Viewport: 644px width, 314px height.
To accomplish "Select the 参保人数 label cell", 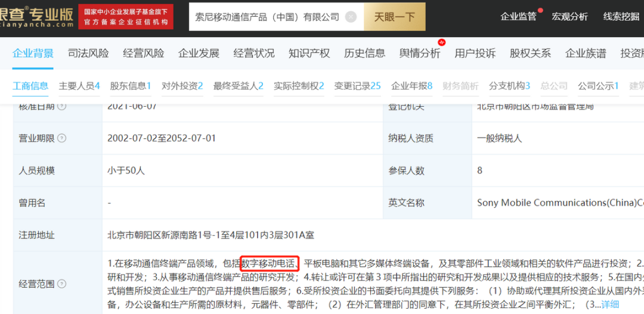I will (428, 171).
